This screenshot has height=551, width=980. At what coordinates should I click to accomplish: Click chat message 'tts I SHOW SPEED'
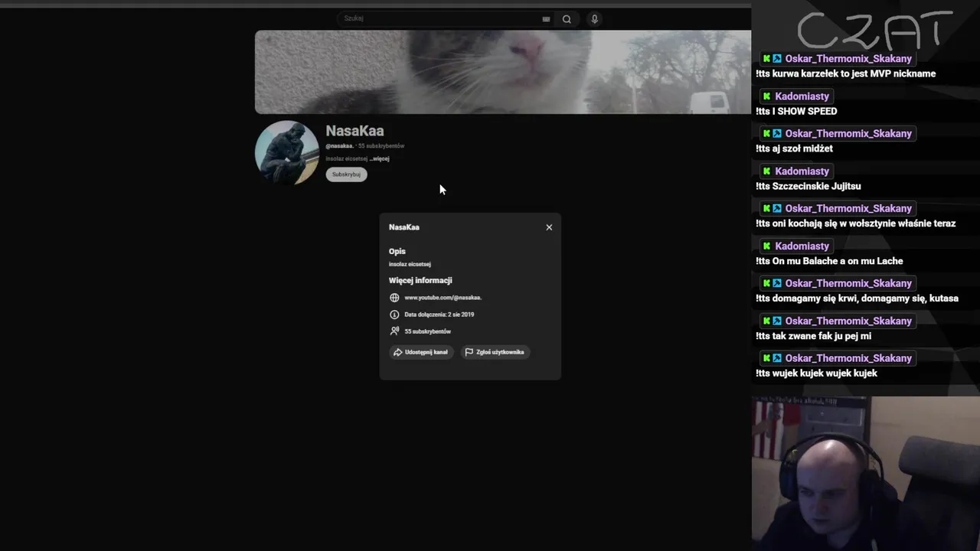point(796,111)
